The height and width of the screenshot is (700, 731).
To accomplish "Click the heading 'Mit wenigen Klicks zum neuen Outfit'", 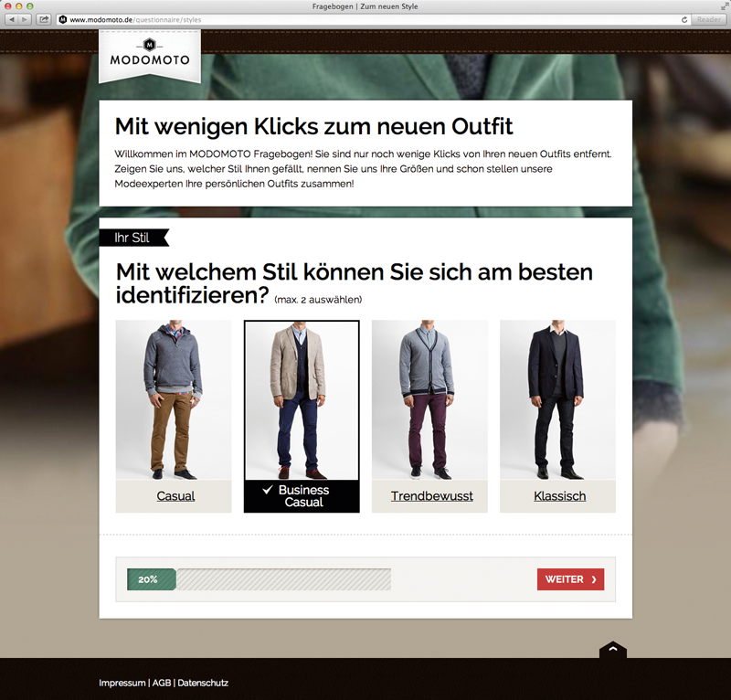I will [313, 126].
